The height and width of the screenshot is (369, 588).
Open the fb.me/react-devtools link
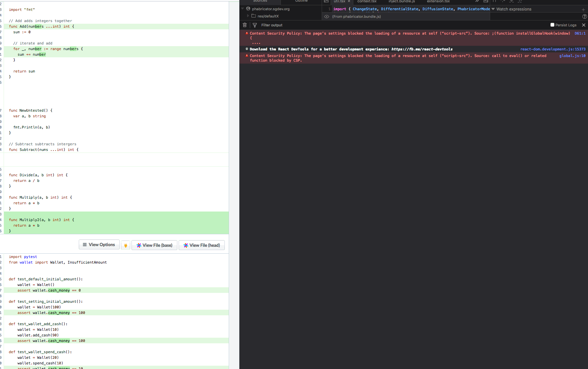tap(422, 49)
